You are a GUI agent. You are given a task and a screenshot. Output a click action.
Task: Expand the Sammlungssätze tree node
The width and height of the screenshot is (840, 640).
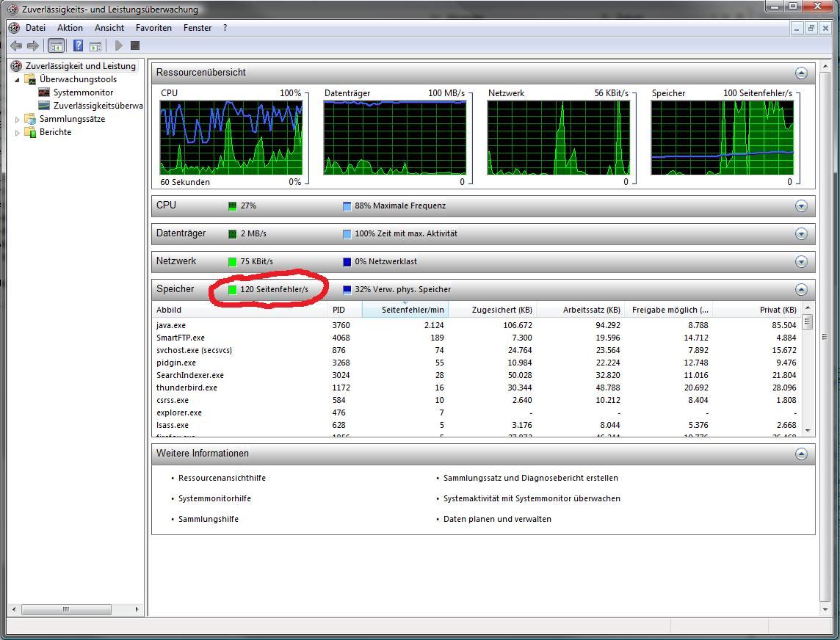click(17, 120)
